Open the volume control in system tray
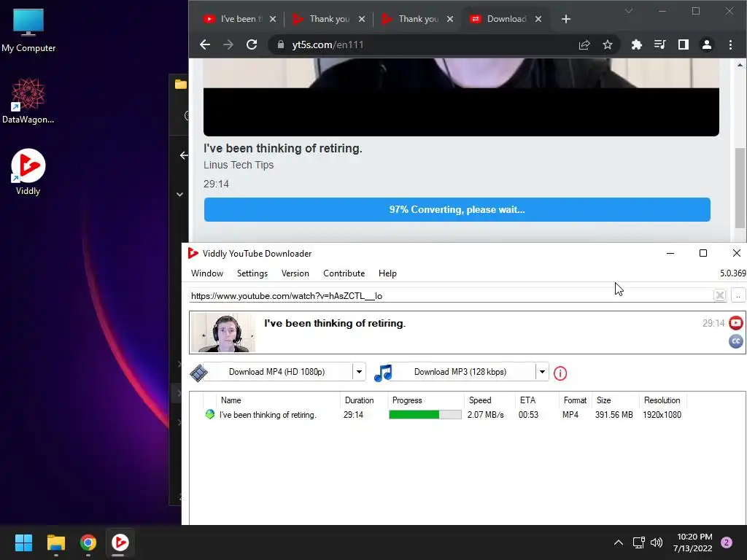Screen dimensions: 747x560 (x=657, y=542)
